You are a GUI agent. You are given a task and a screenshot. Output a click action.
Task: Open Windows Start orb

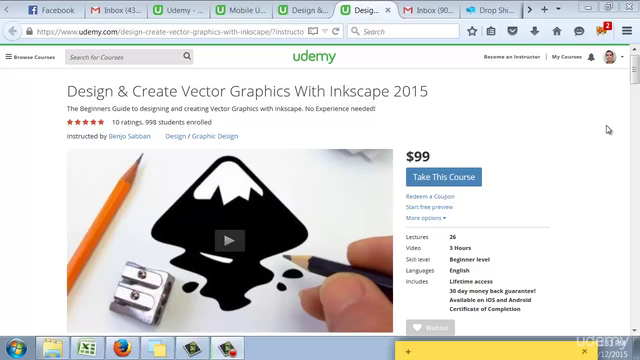click(x=16, y=349)
